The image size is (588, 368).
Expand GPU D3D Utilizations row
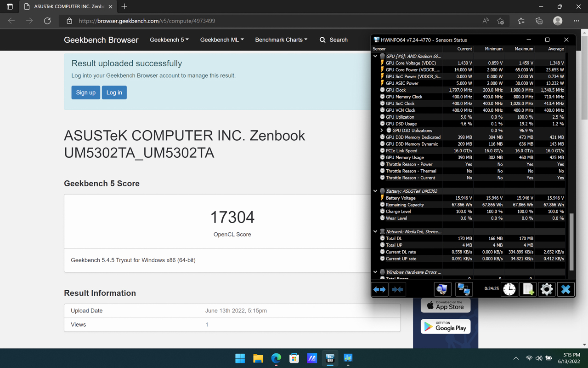pyautogui.click(x=382, y=131)
